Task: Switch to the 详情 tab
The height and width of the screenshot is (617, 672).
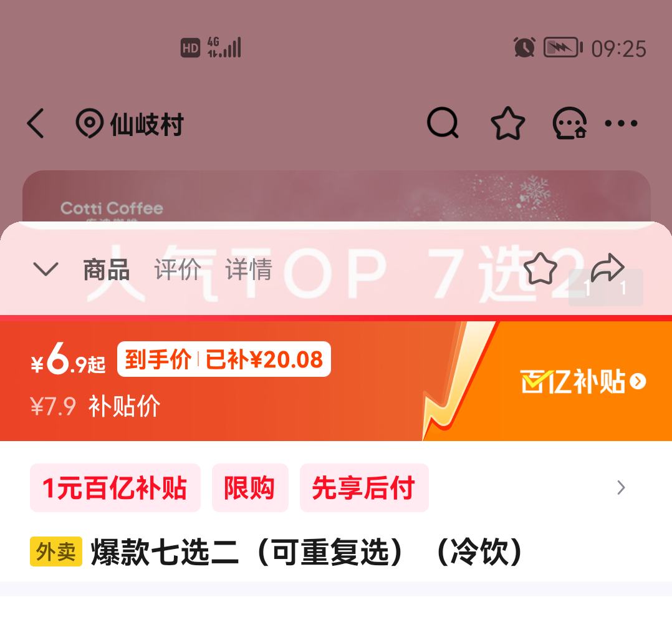Action: pos(249,270)
